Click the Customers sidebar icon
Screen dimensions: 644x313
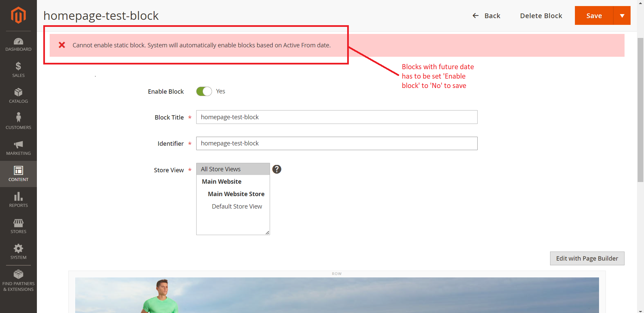pyautogui.click(x=18, y=121)
